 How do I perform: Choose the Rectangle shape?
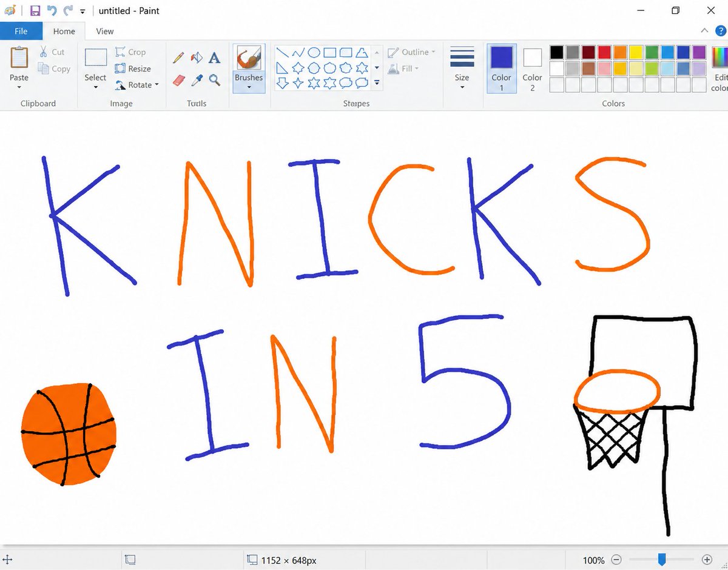329,53
